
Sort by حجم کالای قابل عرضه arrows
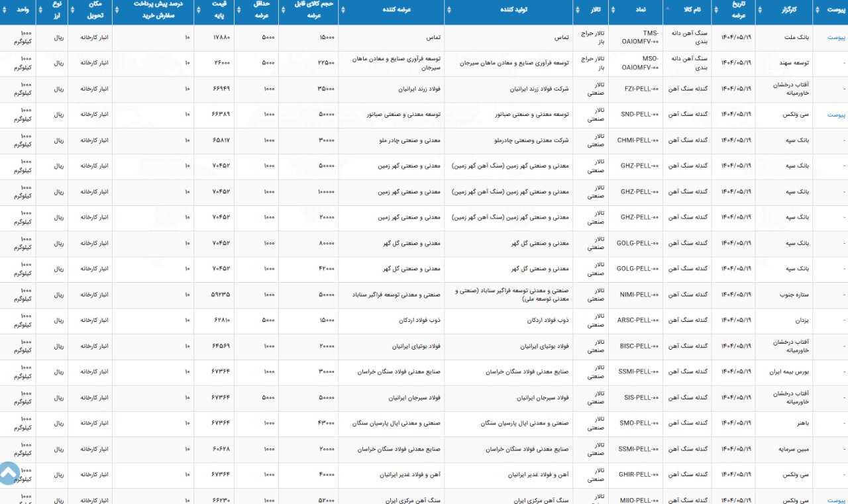(284, 11)
